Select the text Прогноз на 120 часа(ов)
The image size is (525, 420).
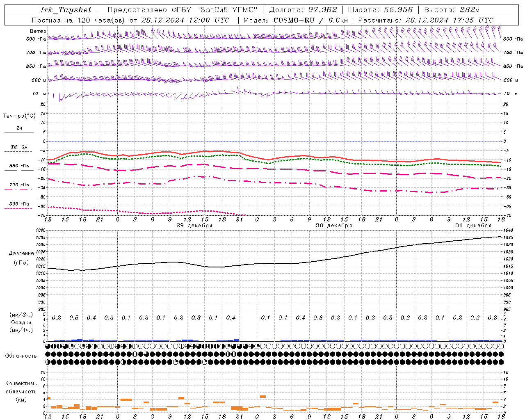pos(79,20)
